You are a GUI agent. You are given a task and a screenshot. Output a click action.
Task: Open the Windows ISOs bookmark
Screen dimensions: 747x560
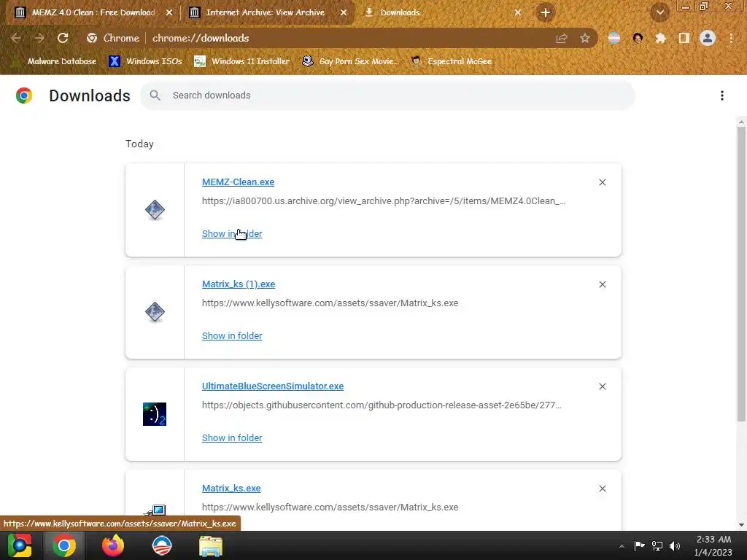[145, 61]
